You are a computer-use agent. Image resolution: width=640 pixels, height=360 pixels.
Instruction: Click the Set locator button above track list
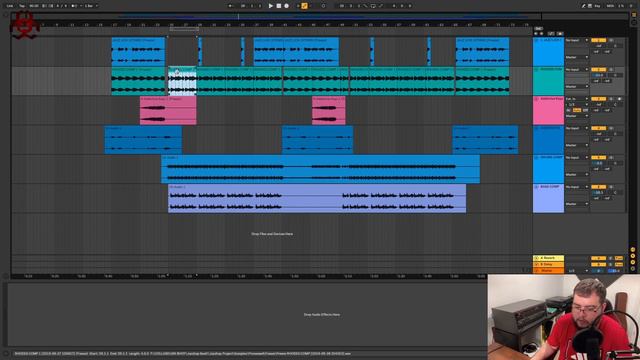click(x=539, y=29)
